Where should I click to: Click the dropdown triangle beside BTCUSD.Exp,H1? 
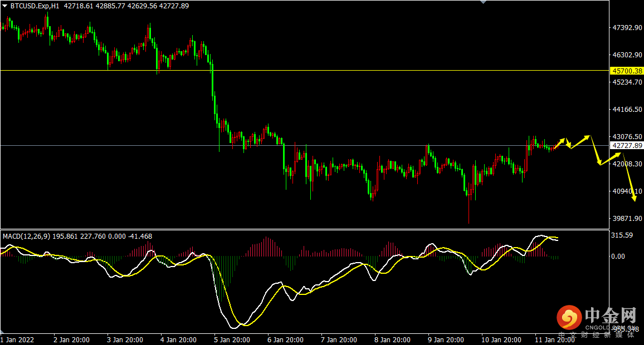(4, 6)
